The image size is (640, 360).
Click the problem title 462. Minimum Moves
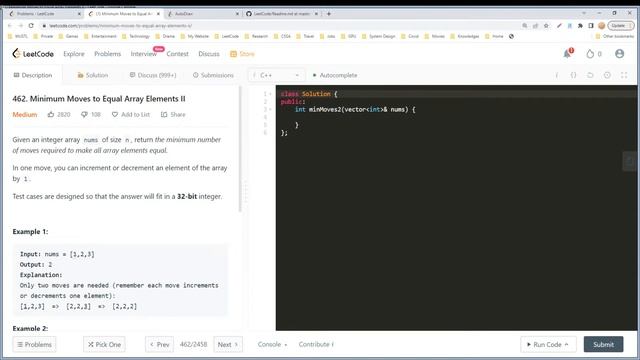[x=99, y=99]
